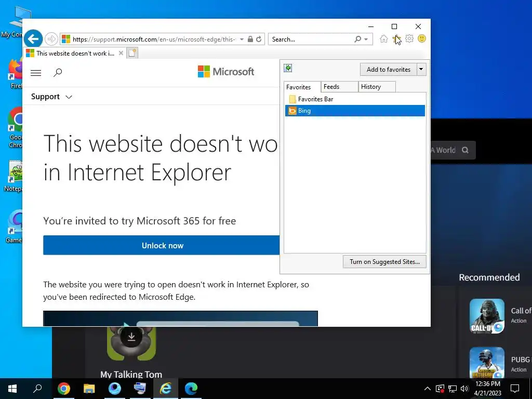Open a new tab in Internet Explorer
This screenshot has width=532, height=399.
coord(132,53)
